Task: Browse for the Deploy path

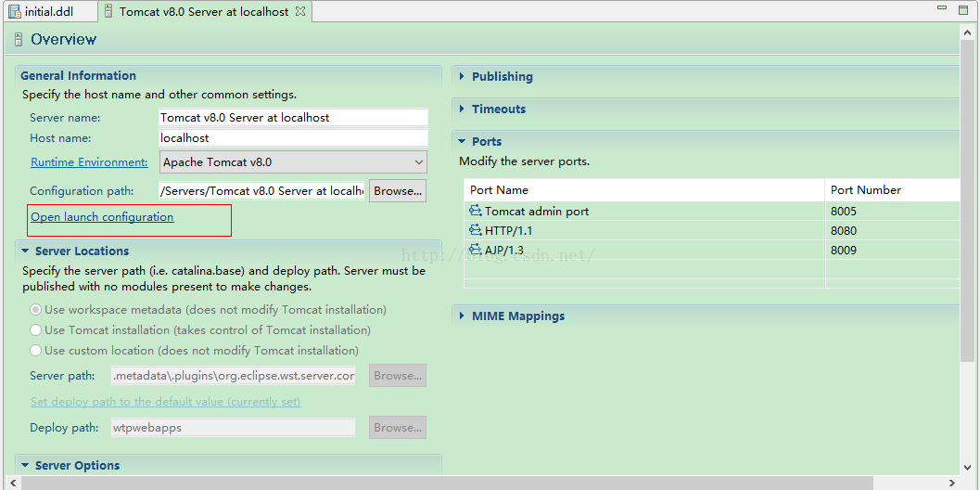Action: [x=398, y=428]
